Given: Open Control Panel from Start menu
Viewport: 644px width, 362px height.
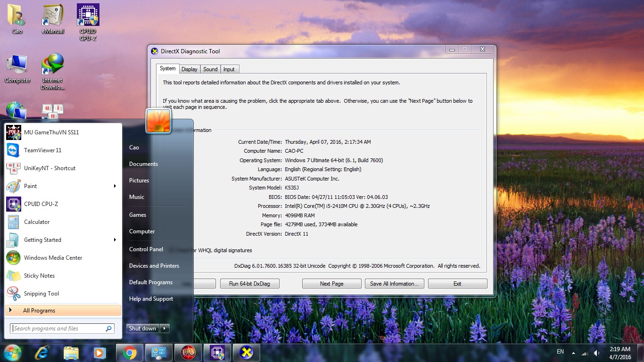Looking at the screenshot, I should [x=146, y=249].
